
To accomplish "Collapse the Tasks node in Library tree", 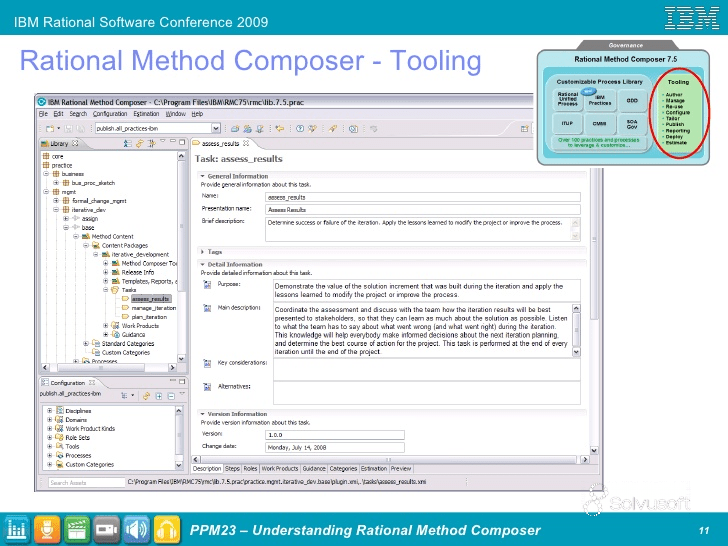I will pos(105,290).
